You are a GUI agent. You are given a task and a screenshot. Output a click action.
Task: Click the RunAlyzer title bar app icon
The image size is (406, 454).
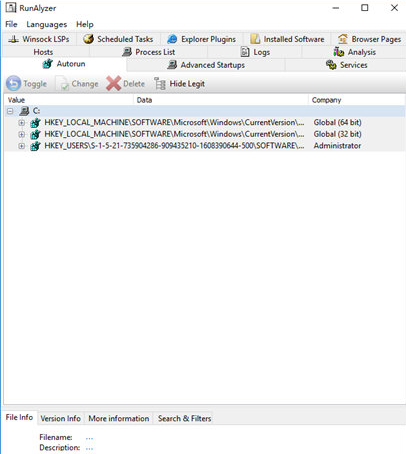click(x=11, y=7)
